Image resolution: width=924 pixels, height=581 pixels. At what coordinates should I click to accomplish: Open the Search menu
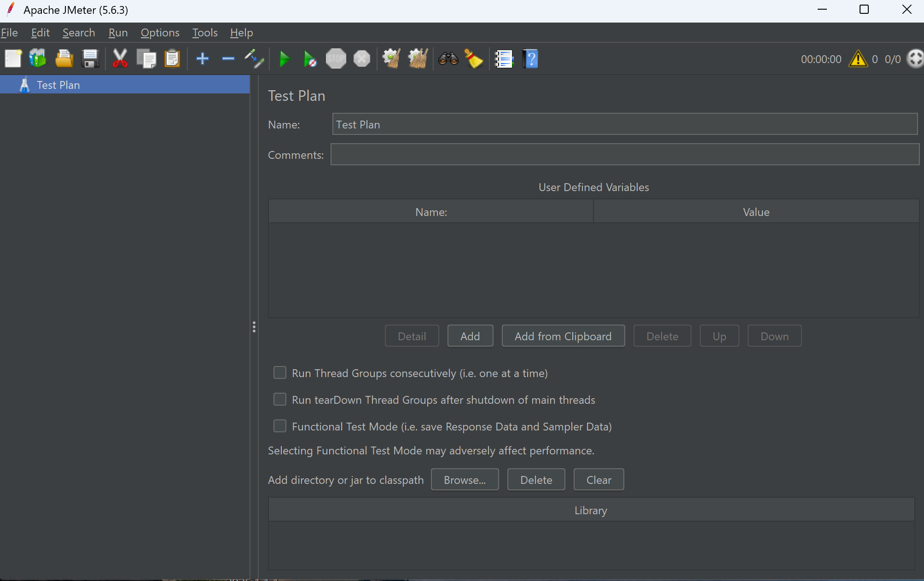pos(79,33)
